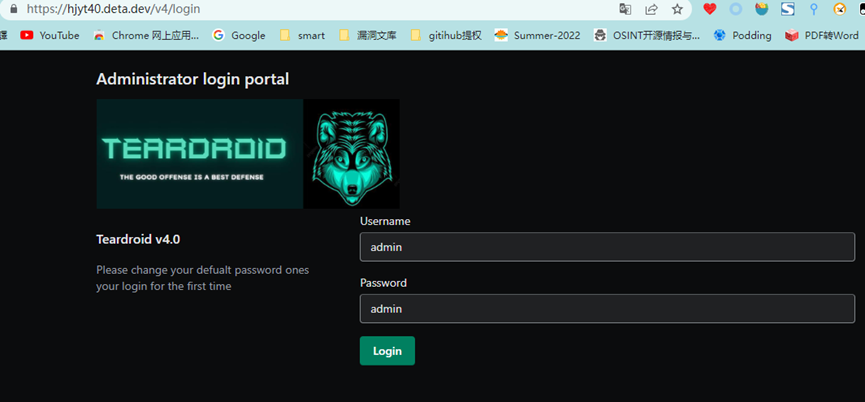Open the translate page icon
Viewport: 865px width, 402px height.
pos(625,9)
